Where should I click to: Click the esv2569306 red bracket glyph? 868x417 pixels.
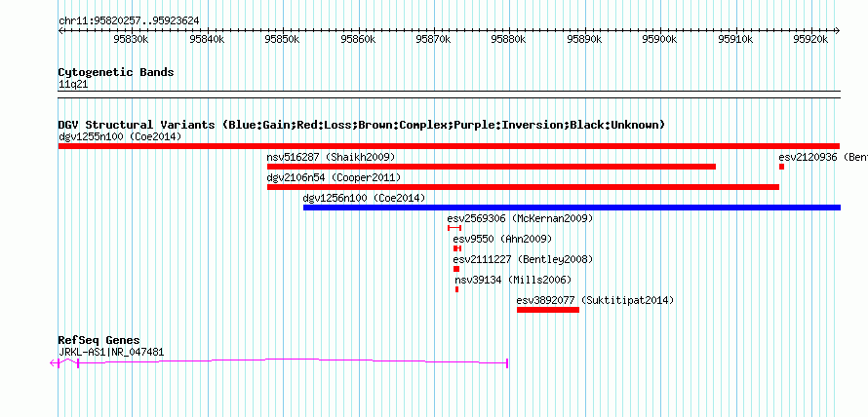[x=454, y=228]
